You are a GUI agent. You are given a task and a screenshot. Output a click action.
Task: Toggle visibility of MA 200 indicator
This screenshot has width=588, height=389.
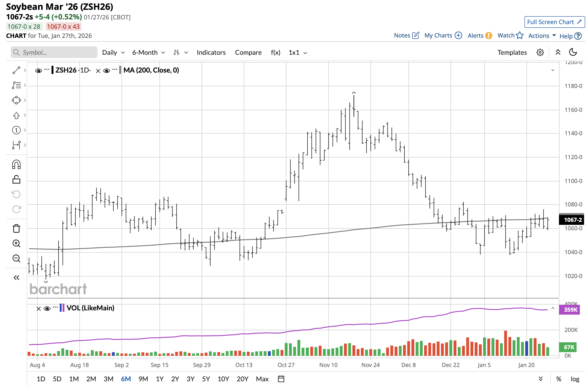[x=107, y=71]
